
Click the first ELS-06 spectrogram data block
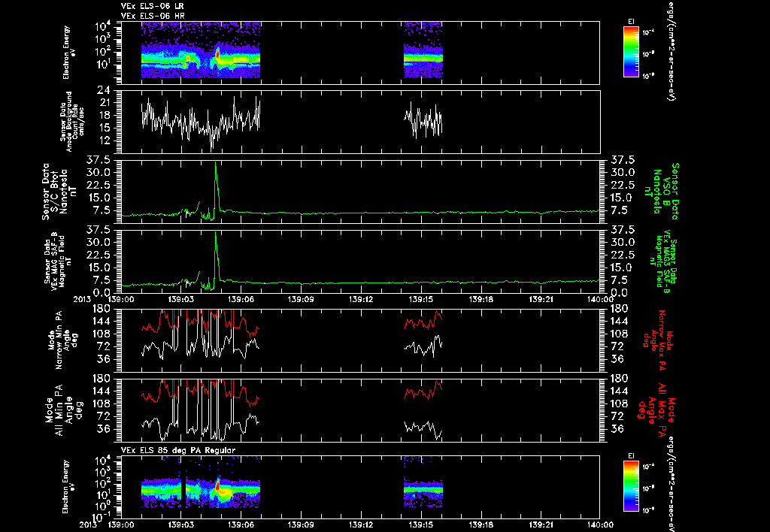pyautogui.click(x=200, y=50)
